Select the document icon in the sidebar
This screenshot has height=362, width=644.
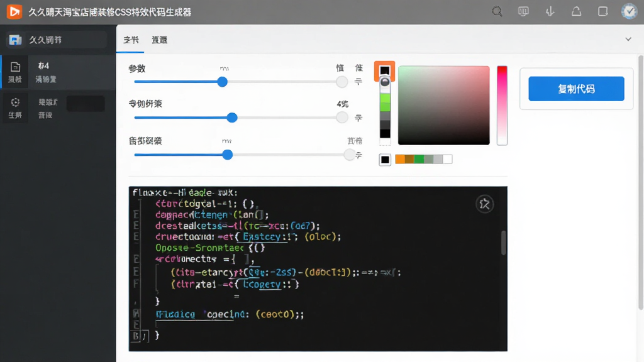click(x=15, y=67)
